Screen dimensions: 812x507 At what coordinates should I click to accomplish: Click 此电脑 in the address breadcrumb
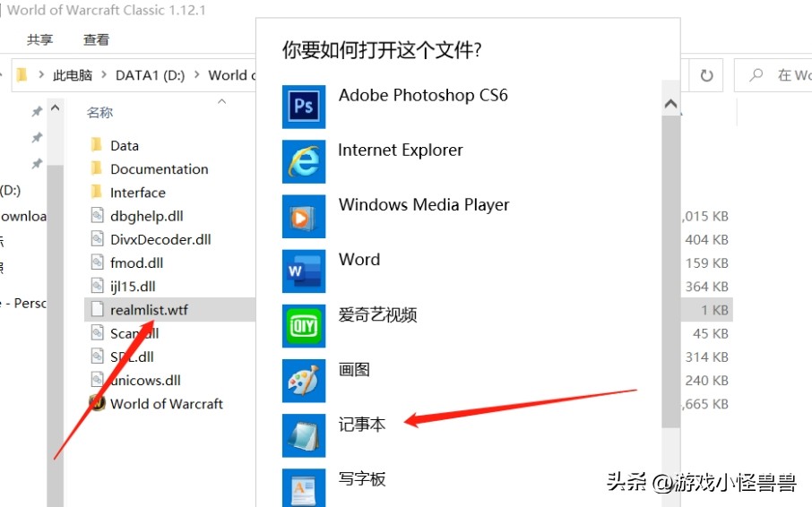coord(73,75)
